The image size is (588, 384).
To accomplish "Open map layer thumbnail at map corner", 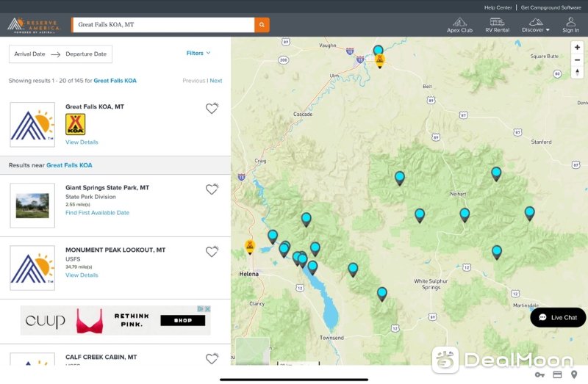I will pyautogui.click(x=252, y=351).
